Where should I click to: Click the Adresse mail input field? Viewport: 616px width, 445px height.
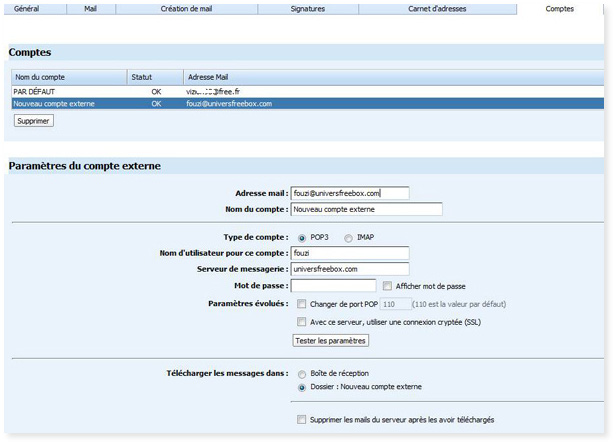tap(349, 193)
